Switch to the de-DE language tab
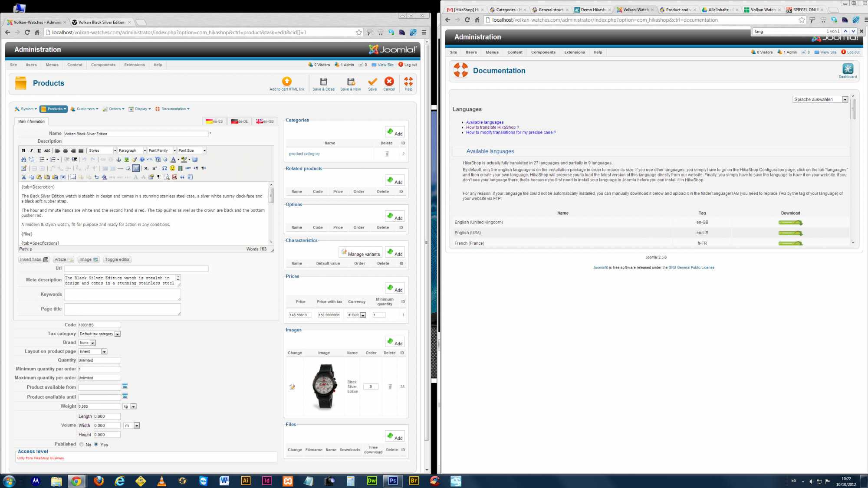 pos(240,121)
